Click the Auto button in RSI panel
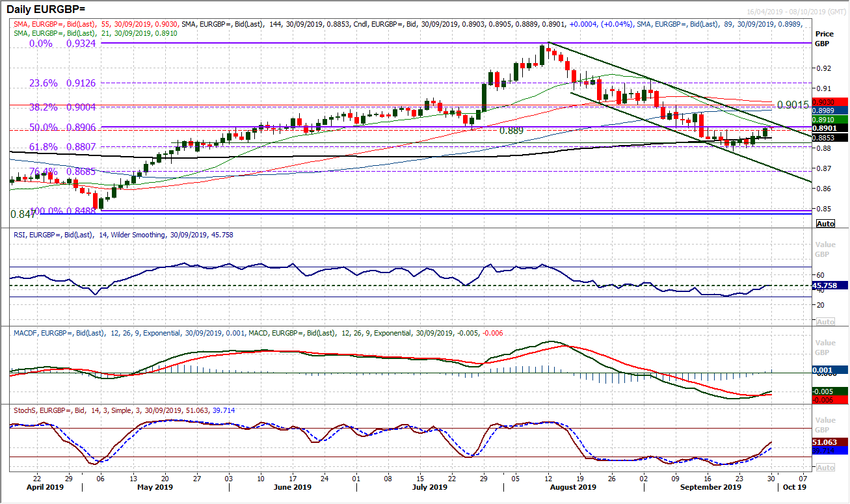The height and width of the screenshot is (504, 850). 825,322
